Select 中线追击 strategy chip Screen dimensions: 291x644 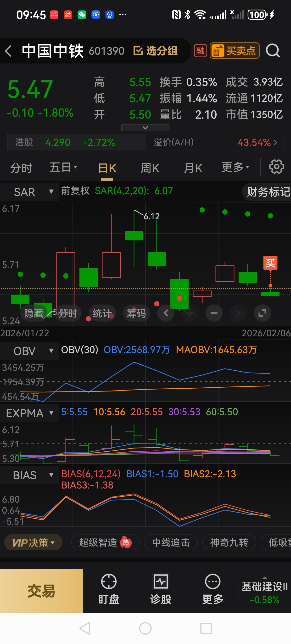pyautogui.click(x=171, y=542)
